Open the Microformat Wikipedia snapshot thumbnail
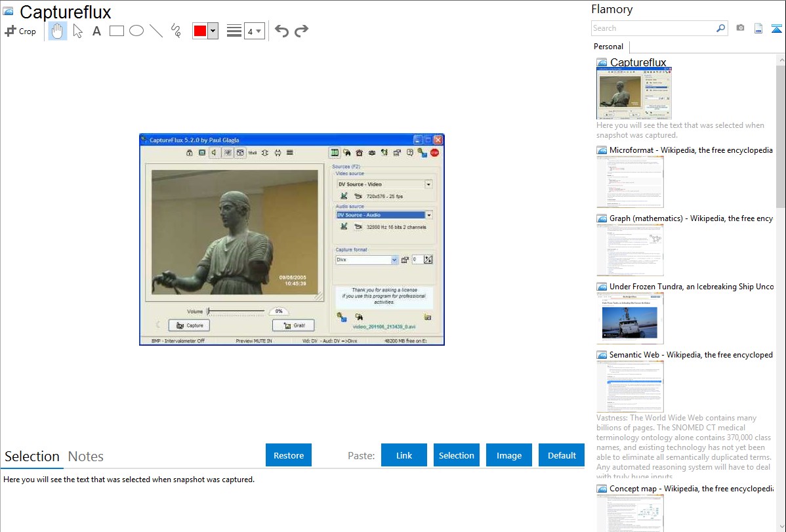The image size is (786, 532). tap(630, 182)
